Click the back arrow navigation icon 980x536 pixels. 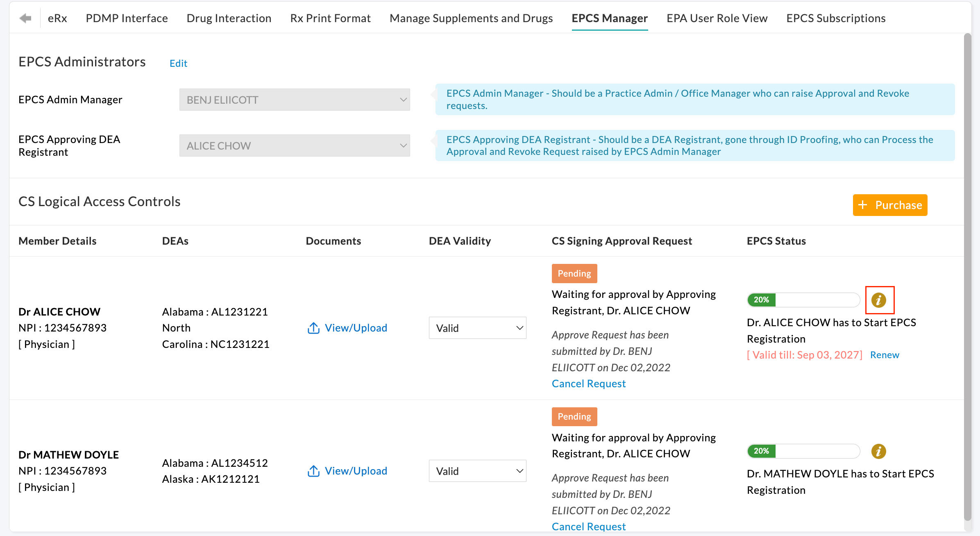25,18
